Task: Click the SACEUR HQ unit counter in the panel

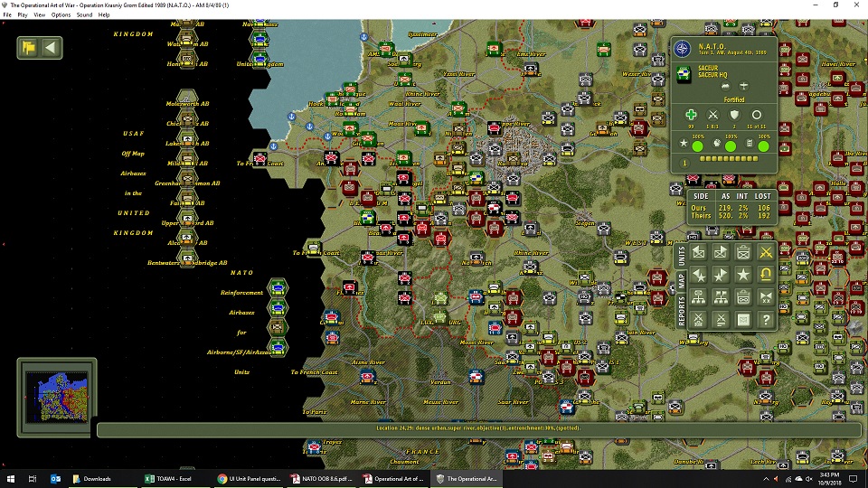Action: 684,73
